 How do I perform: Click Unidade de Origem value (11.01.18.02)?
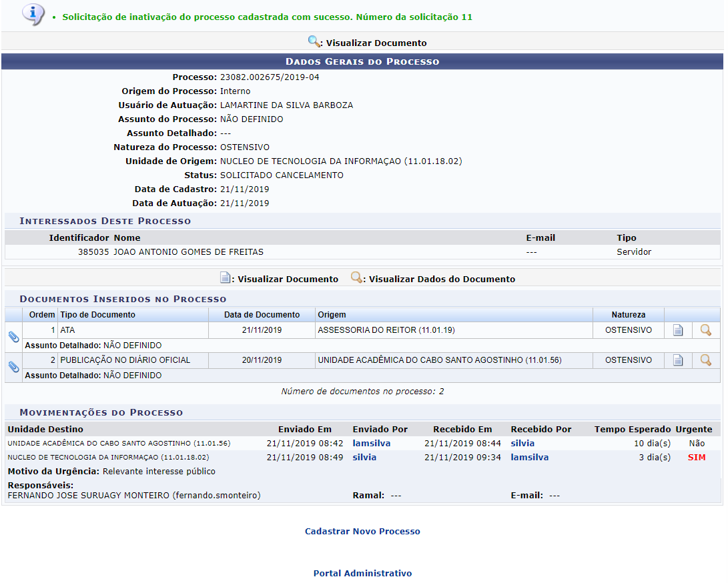[x=341, y=161]
